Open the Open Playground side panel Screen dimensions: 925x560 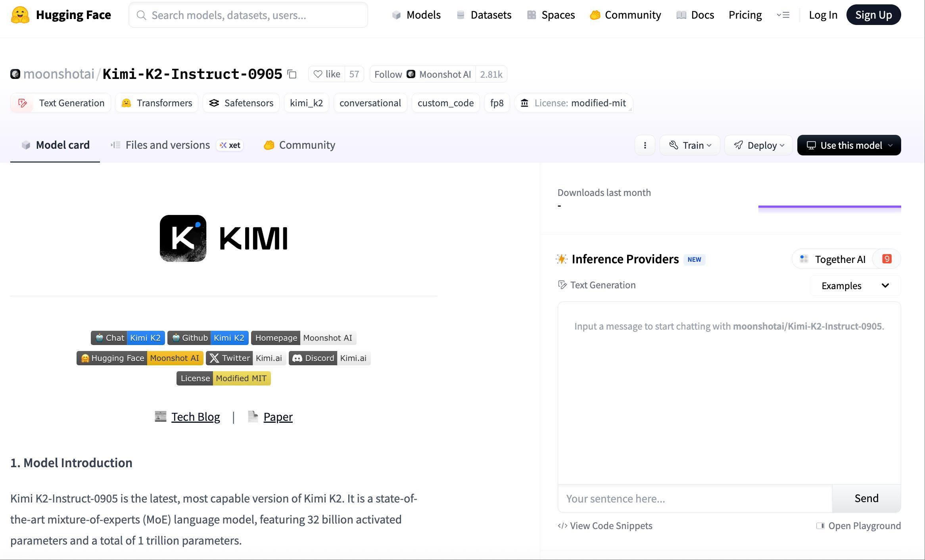858,526
